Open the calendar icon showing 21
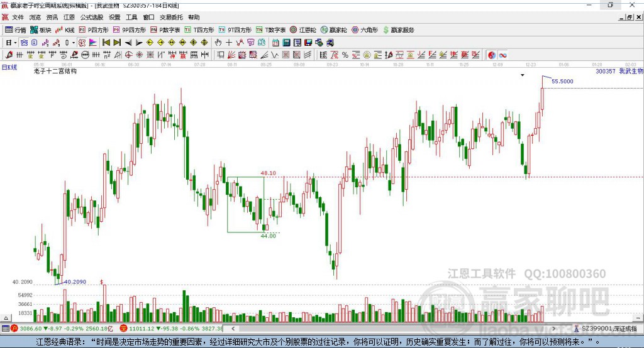This screenshot has width=644, height=348. (275, 43)
